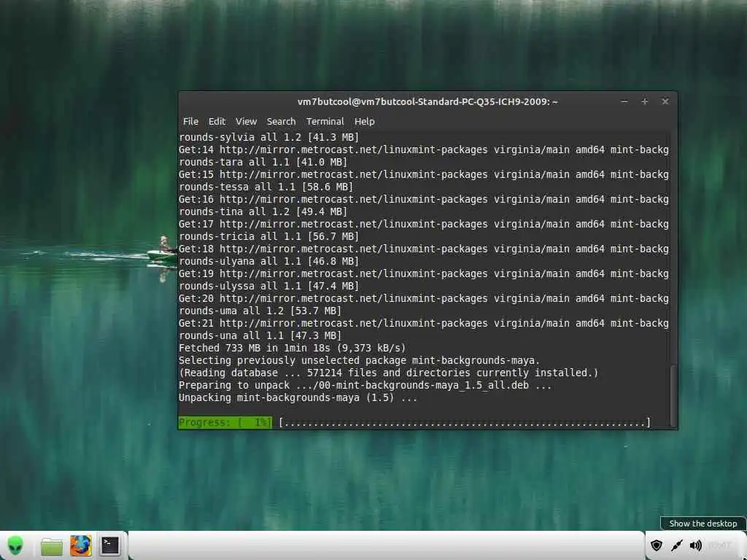
Task: Click the 'Fetched 733 MB' output line
Action: coord(292,348)
